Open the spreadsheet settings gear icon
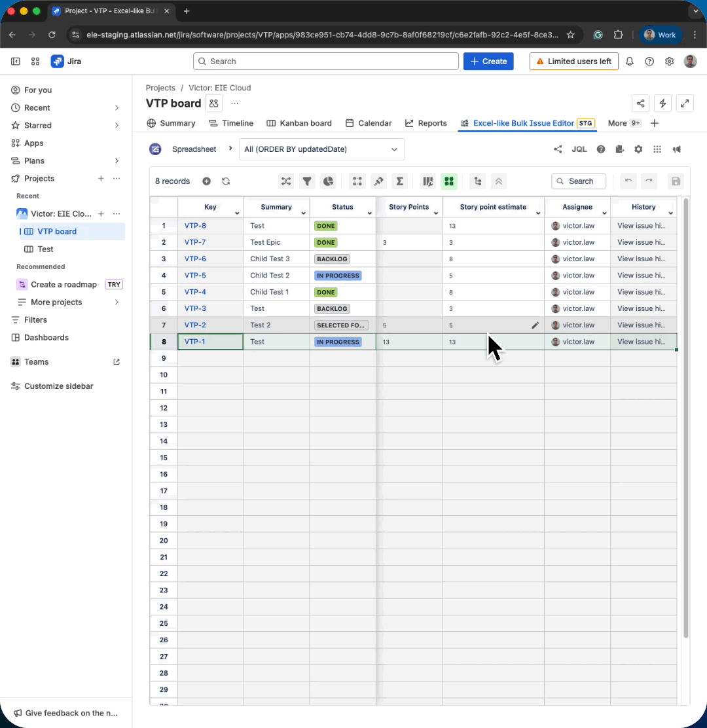The width and height of the screenshot is (707, 728). (x=638, y=149)
